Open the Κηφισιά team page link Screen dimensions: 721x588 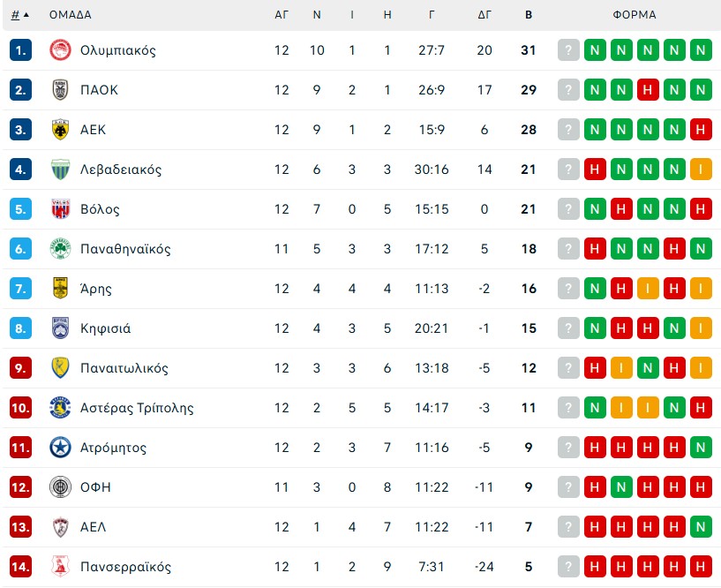[105, 328]
